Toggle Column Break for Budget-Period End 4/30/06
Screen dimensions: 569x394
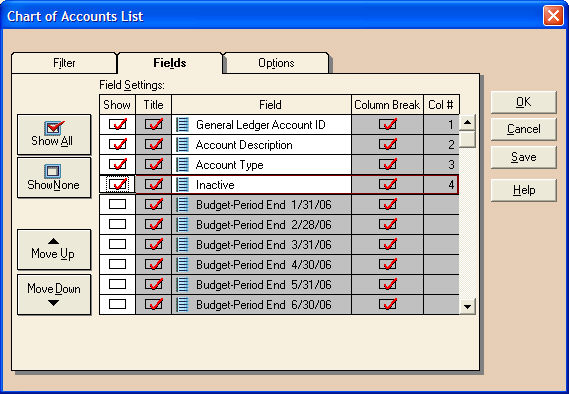click(x=388, y=264)
